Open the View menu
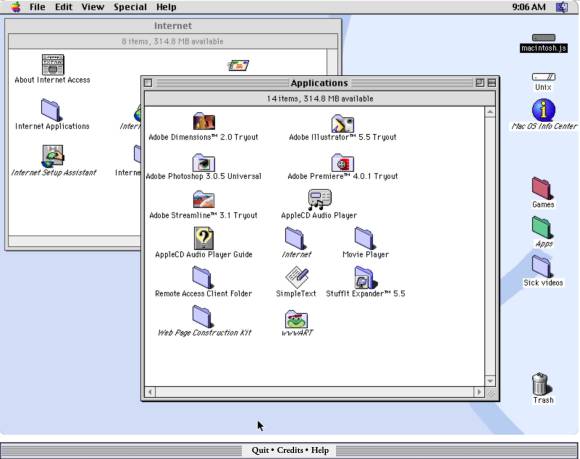Image resolution: width=580 pixels, height=459 pixels. (92, 7)
